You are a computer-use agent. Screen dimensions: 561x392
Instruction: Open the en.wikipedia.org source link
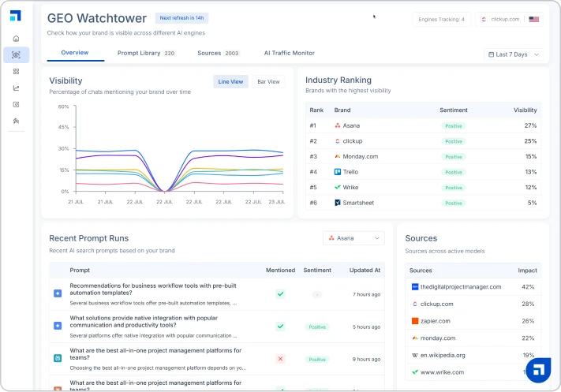[x=443, y=355]
